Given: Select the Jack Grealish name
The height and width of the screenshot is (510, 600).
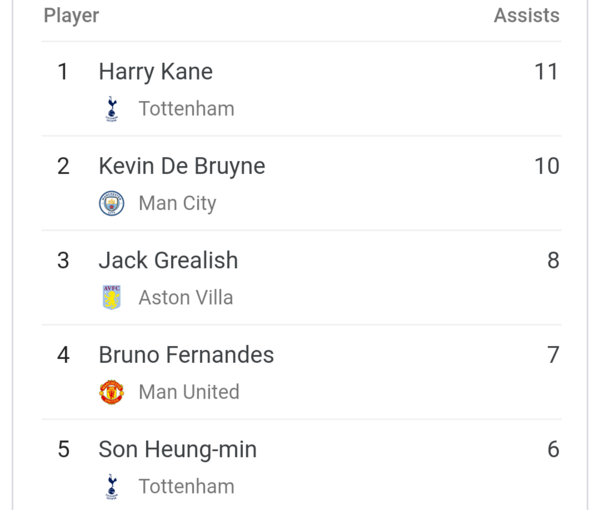Looking at the screenshot, I should 168,261.
